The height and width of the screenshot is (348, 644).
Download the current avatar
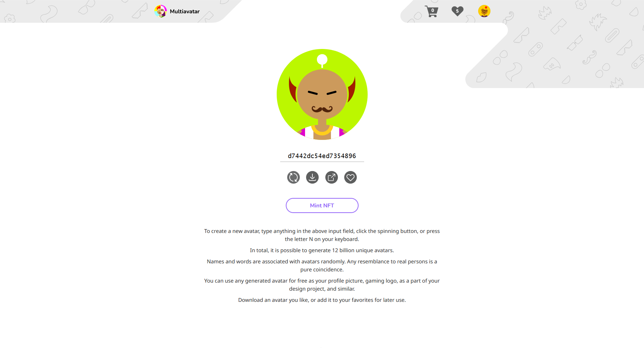(312, 177)
